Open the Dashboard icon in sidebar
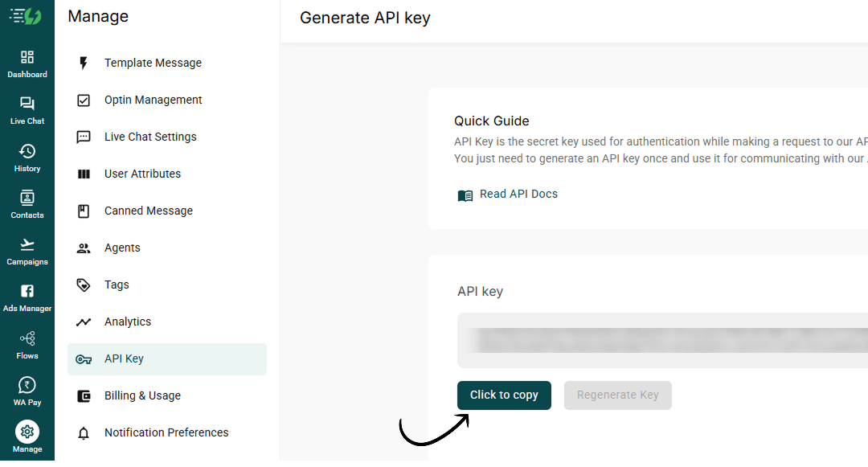Viewport: 868px width, 467px height. pyautogui.click(x=27, y=58)
